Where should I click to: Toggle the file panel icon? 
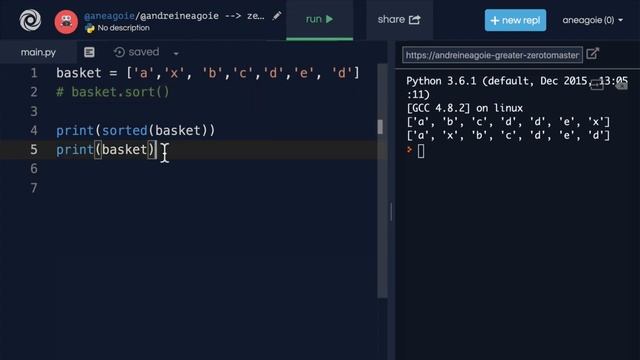[89, 52]
